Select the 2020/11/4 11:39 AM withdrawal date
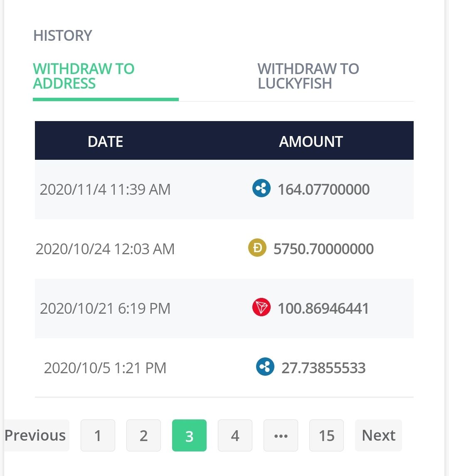Image resolution: width=449 pixels, height=476 pixels. tap(105, 189)
